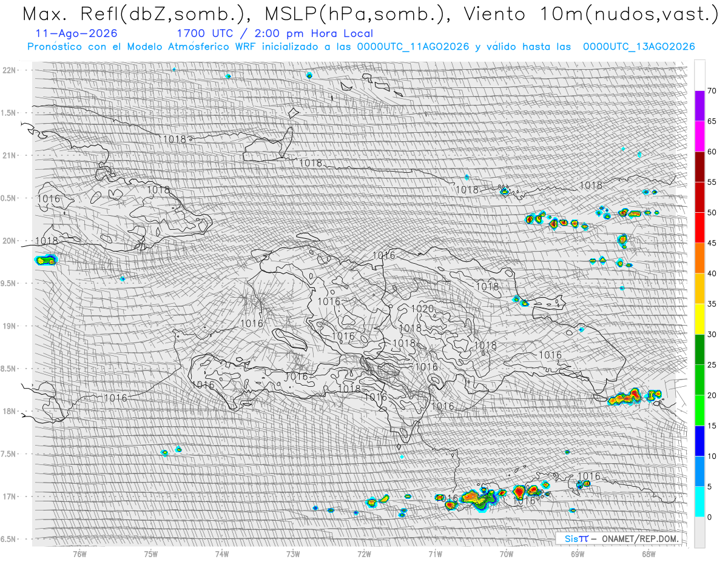728x562 pixels.
Task: Click the colorbar value "35"
Action: pyautogui.click(x=712, y=304)
